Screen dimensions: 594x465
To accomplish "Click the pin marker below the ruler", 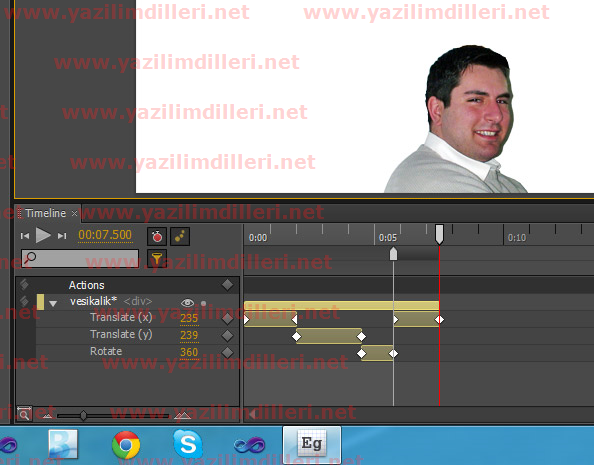I will pos(394,254).
